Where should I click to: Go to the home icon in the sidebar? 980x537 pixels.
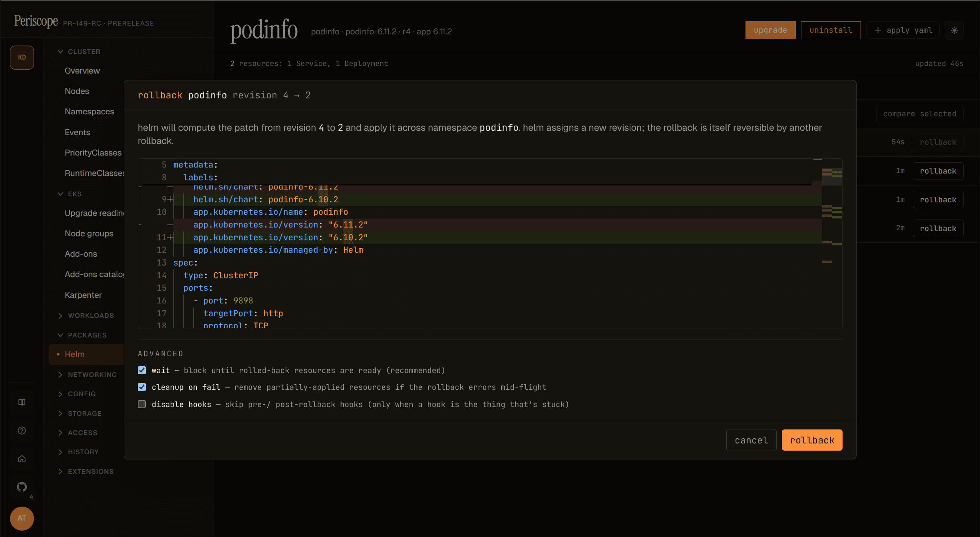(x=22, y=459)
